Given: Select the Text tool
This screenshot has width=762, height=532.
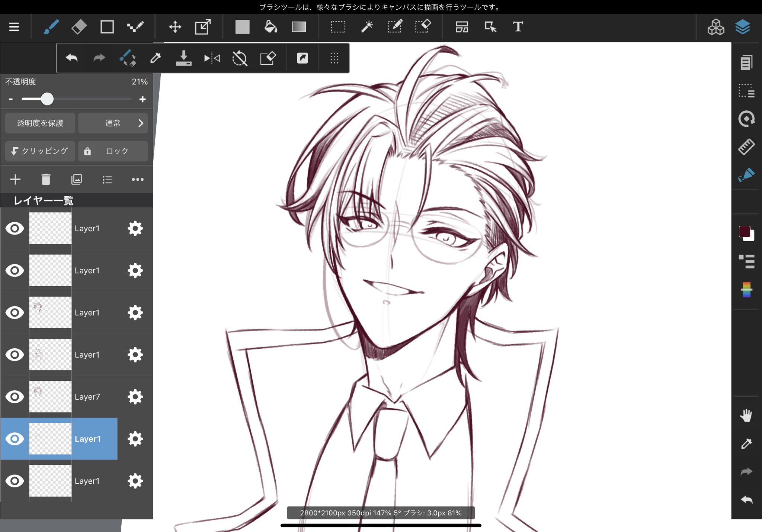Looking at the screenshot, I should [518, 27].
